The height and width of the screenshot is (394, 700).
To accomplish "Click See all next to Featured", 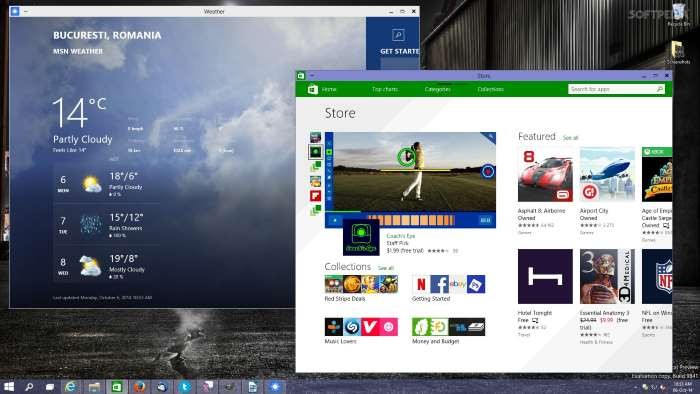I will (x=570, y=138).
